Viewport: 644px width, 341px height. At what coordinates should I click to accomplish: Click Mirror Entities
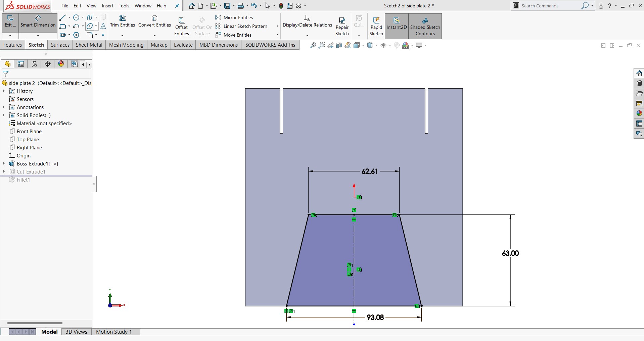(x=234, y=17)
